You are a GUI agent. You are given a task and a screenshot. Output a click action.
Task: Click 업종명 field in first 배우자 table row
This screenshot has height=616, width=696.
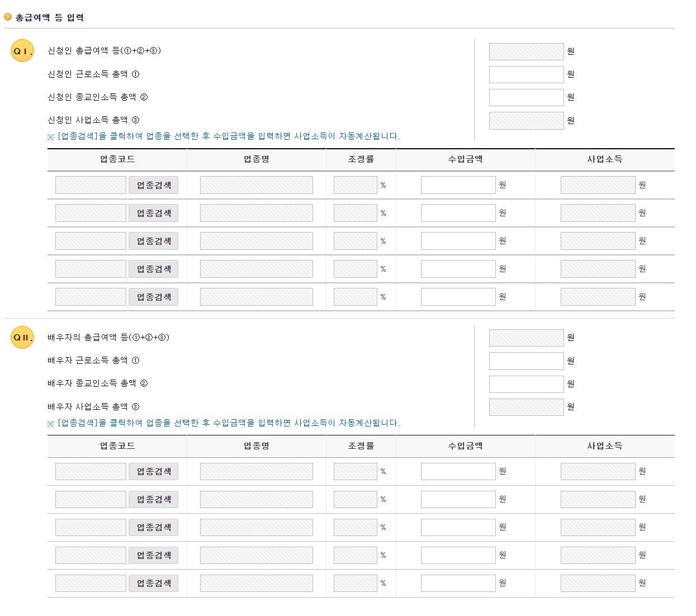coord(256,471)
